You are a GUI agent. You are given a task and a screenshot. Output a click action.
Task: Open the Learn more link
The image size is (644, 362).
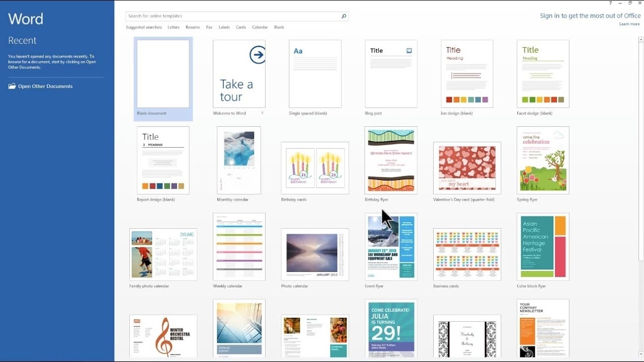[629, 24]
